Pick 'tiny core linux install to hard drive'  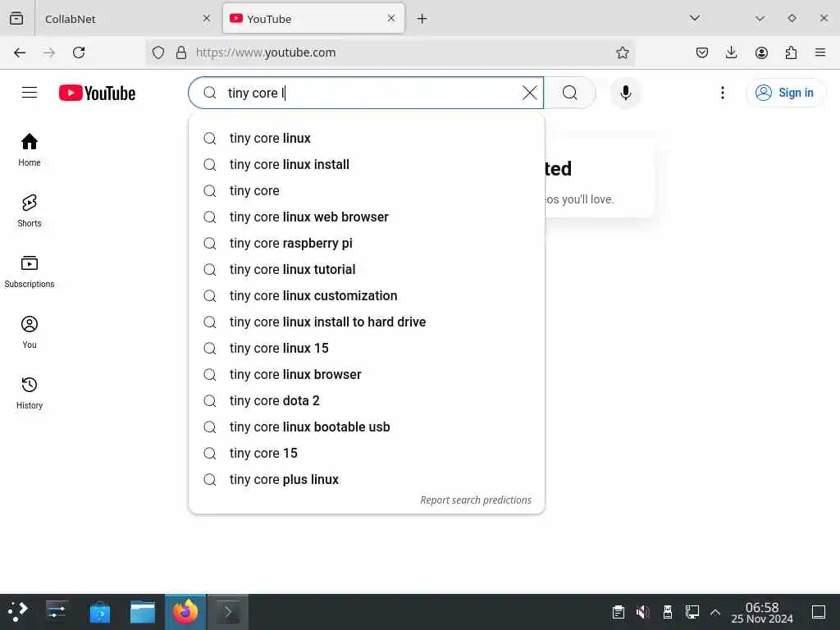point(367,322)
